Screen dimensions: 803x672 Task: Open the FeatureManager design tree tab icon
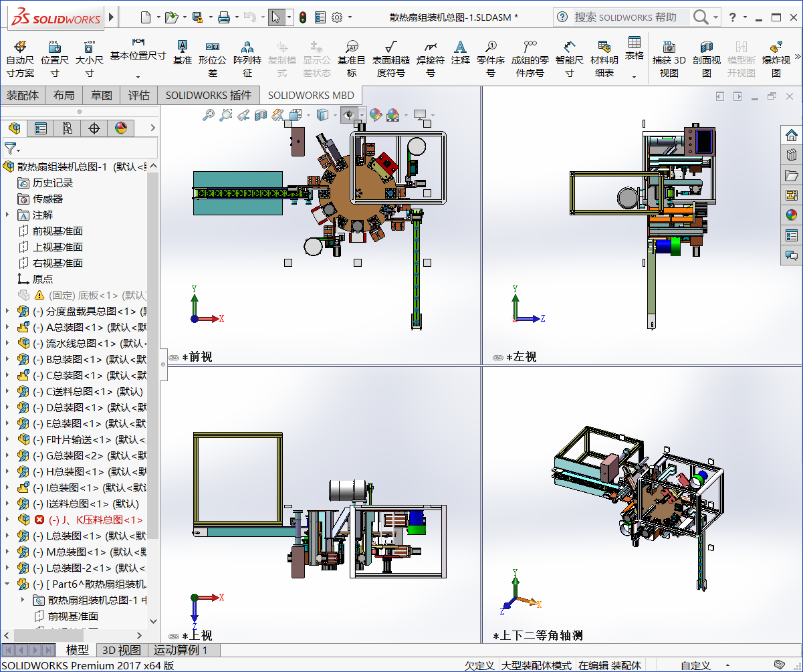click(14, 128)
